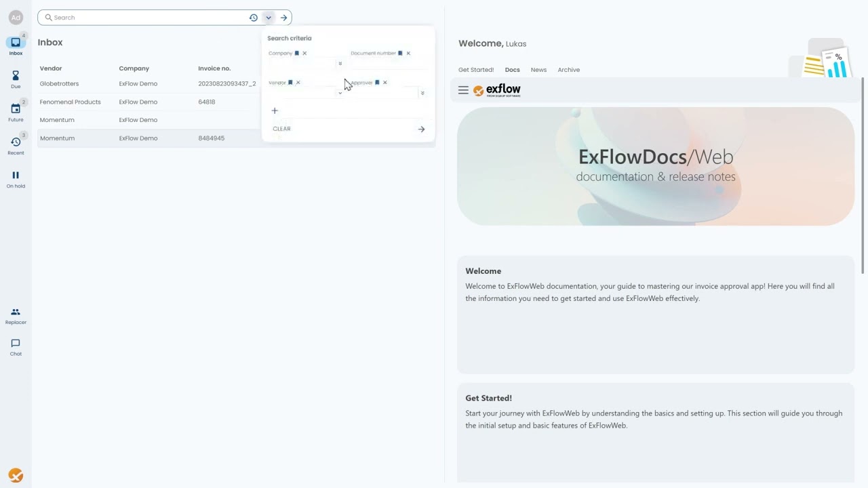Screen dimensions: 868x488
Task: Switch to the Docs tab
Action: [513, 70]
